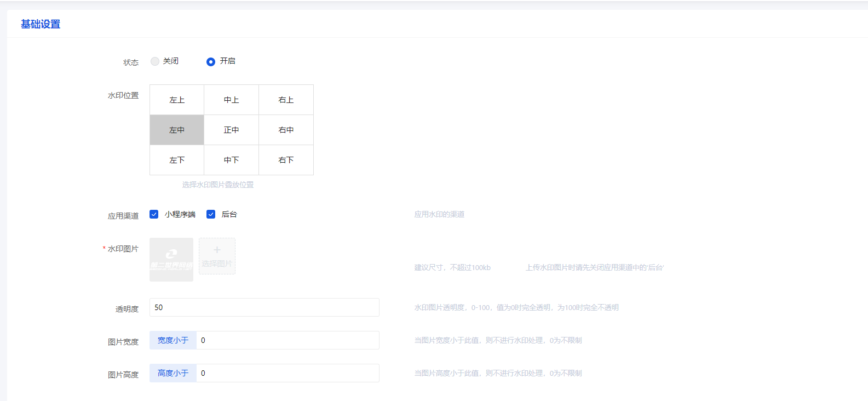This screenshot has width=868, height=401.
Task: Click the 高度小于 field prefix label
Action: [173, 373]
